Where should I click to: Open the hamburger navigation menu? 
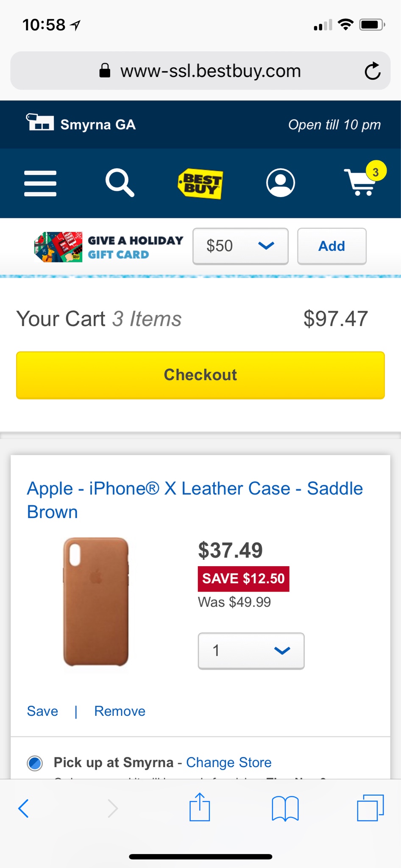(40, 184)
